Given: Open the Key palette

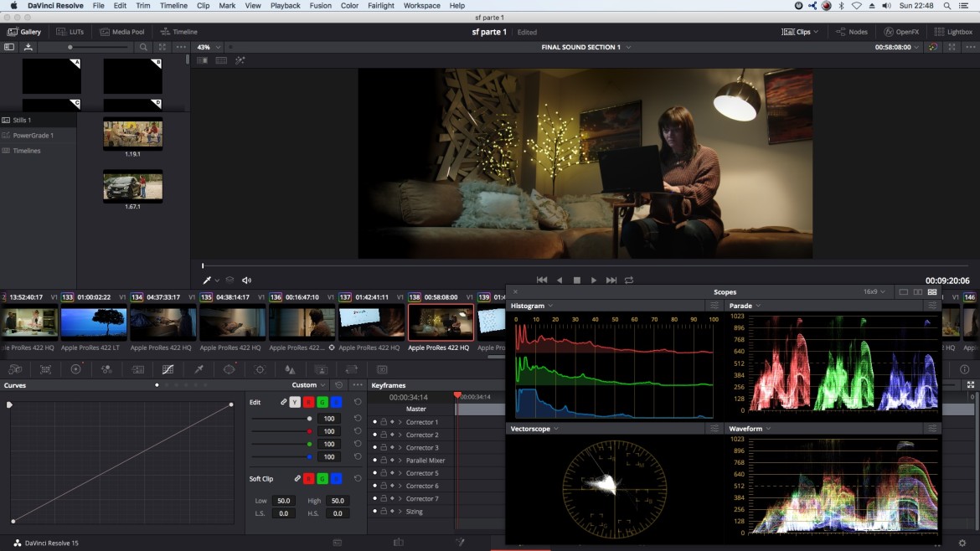Looking at the screenshot, I should 321,370.
